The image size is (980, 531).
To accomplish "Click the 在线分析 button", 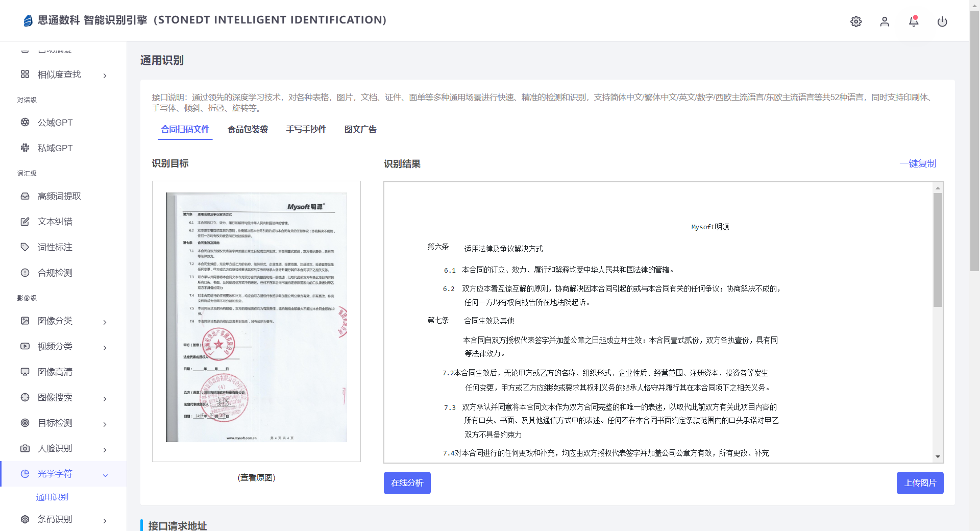I will click(407, 482).
